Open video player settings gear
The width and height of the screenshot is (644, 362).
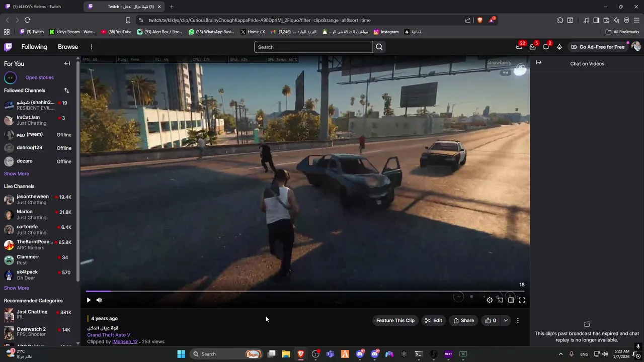pyautogui.click(x=490, y=300)
